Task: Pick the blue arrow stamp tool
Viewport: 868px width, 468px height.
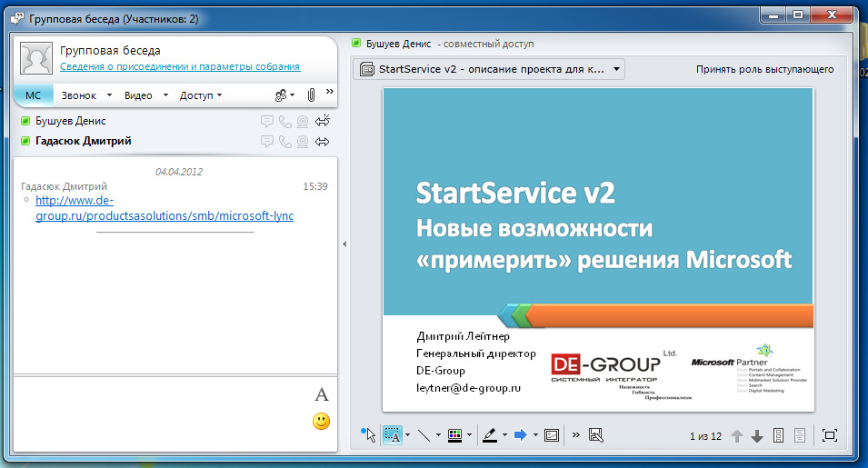Action: pos(521,435)
